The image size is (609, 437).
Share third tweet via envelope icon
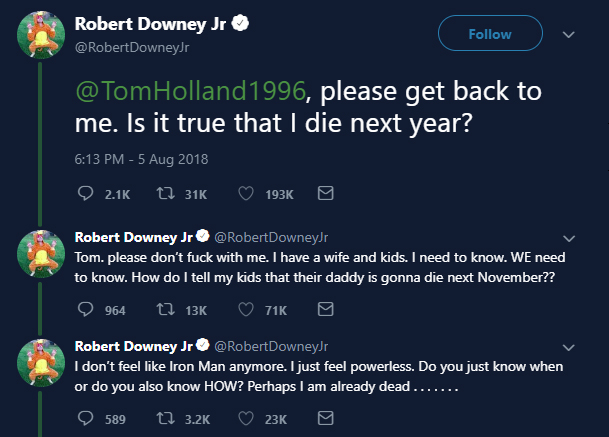[324, 418]
